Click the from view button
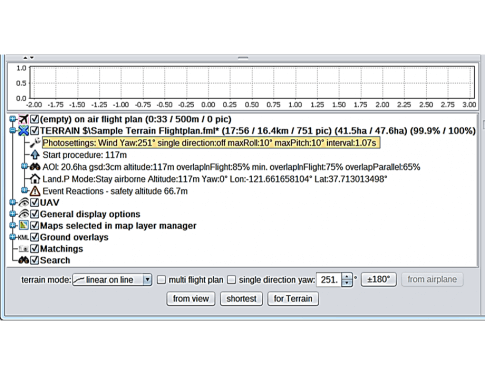This screenshot has height=375, width=485. tap(191, 299)
